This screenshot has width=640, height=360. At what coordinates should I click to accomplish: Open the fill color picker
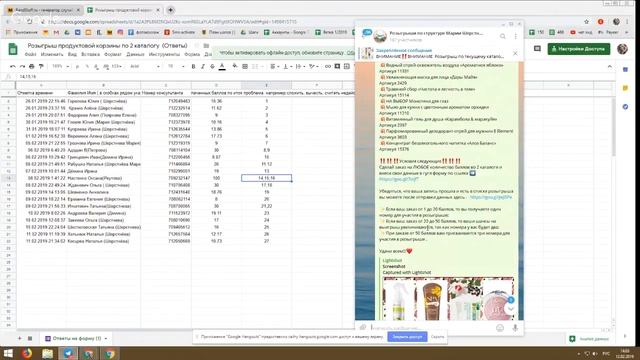[235, 66]
